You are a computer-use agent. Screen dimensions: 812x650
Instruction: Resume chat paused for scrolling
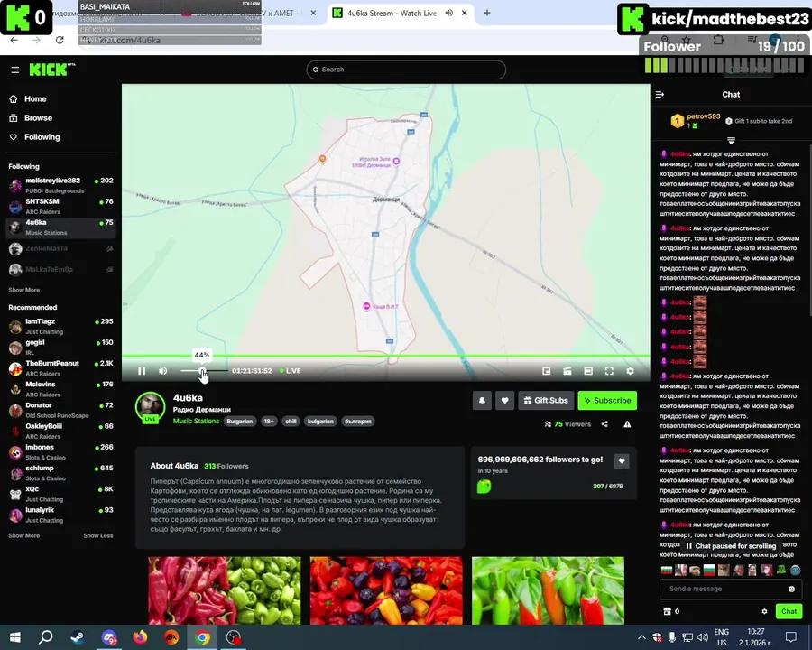pos(731,546)
